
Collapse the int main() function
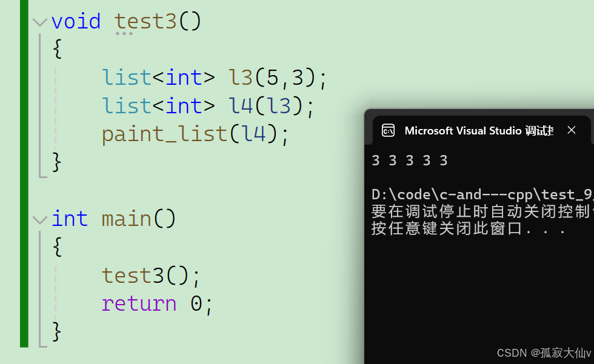pyautogui.click(x=40, y=220)
